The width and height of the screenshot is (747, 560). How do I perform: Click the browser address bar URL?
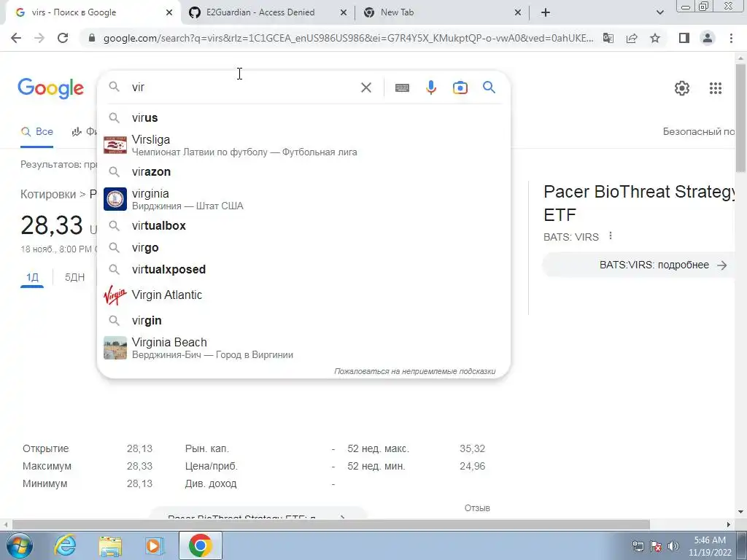tap(348, 38)
